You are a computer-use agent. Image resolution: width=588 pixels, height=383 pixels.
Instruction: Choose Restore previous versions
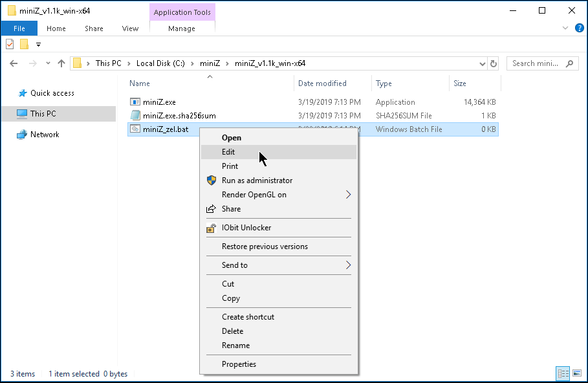[279, 246]
